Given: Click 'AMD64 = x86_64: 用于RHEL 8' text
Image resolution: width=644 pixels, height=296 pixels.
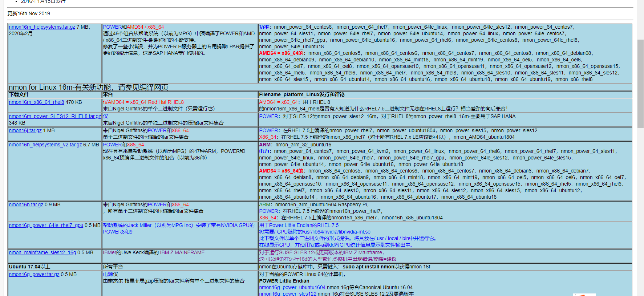Looking at the screenshot, I should (295, 102).
